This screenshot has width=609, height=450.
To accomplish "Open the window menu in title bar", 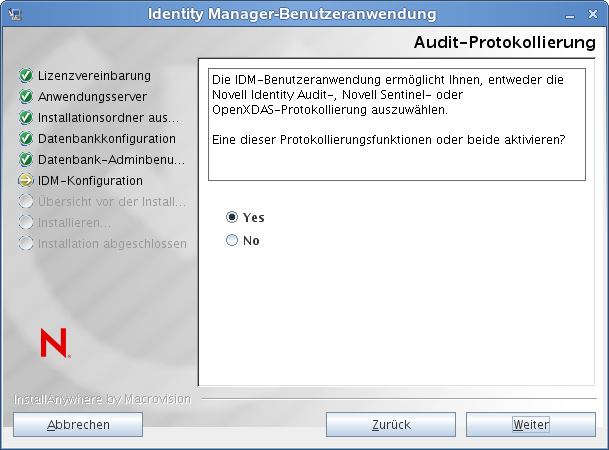I will [15, 14].
